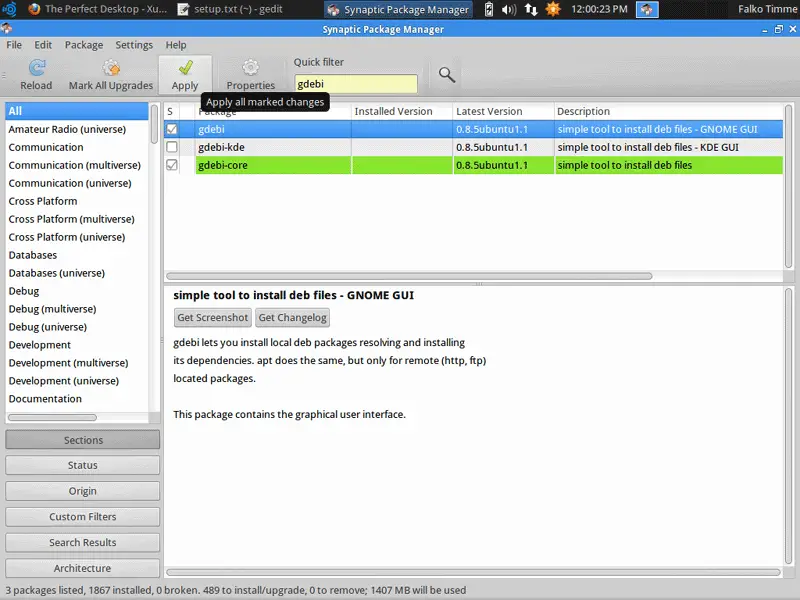
Task: Select the Cross Platform section
Action: [x=77, y=201]
